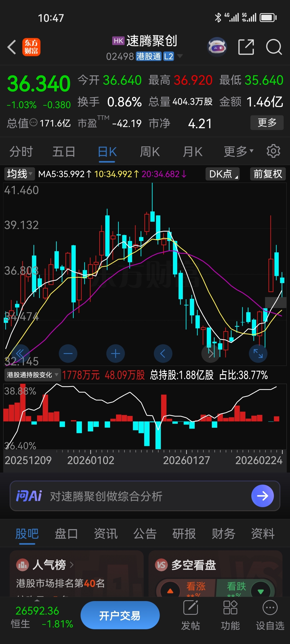Viewport: 290px width, 644px height.
Task: Move chart left one step
Action: coord(163,354)
